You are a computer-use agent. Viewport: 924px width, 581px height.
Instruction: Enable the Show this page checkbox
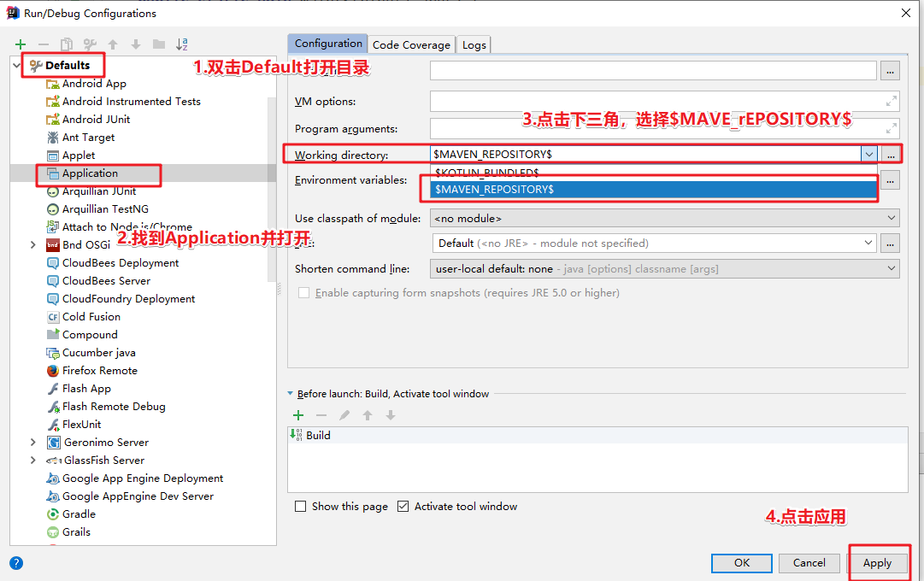point(301,506)
